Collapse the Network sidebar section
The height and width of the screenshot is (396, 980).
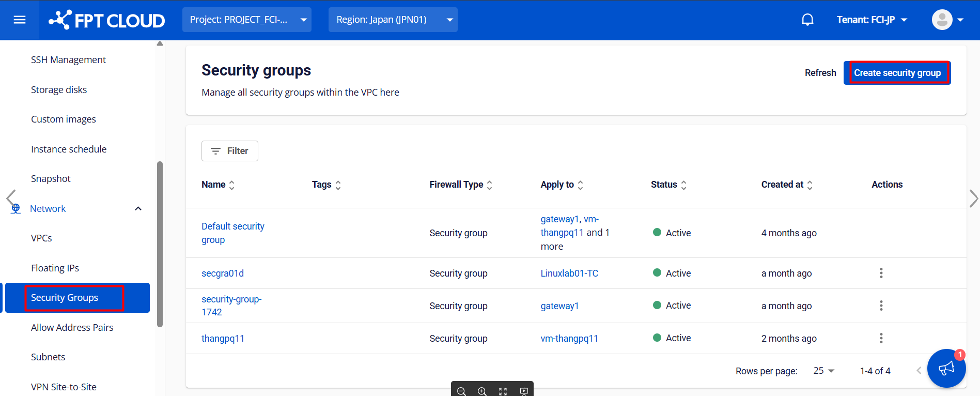pos(138,209)
